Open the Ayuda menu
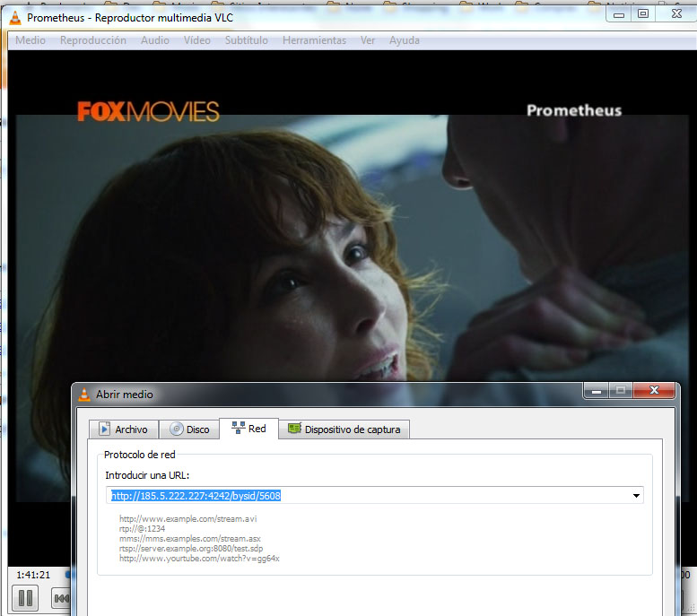 tap(404, 40)
